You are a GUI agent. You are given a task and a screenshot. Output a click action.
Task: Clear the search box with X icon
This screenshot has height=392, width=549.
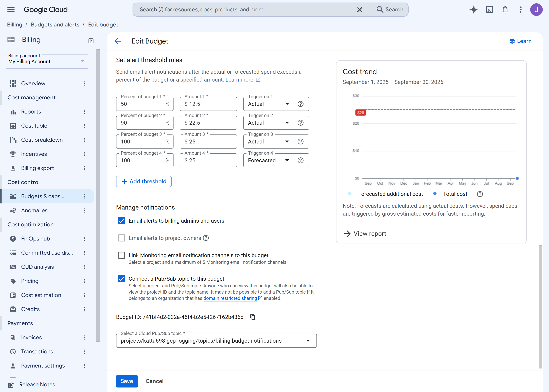[x=360, y=10]
